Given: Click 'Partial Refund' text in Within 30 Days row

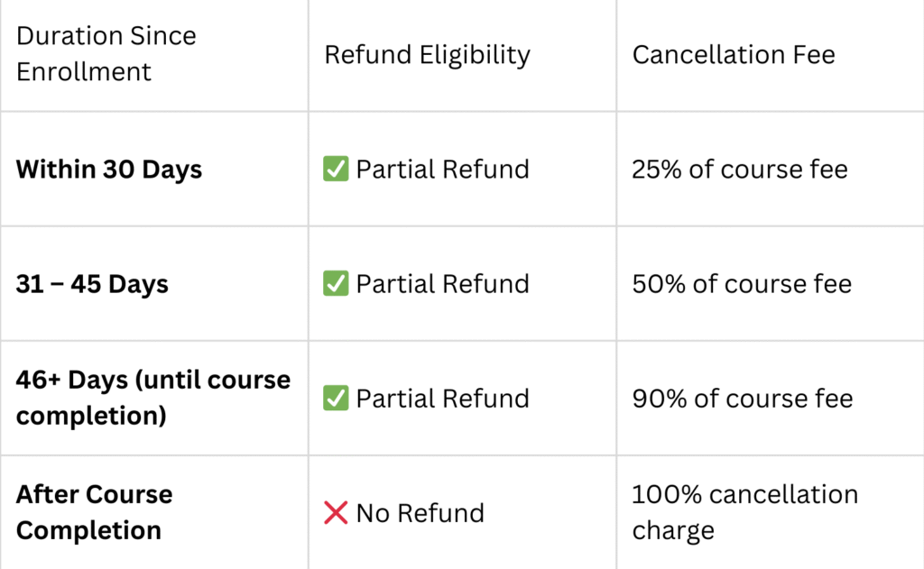Looking at the screenshot, I should point(442,169).
